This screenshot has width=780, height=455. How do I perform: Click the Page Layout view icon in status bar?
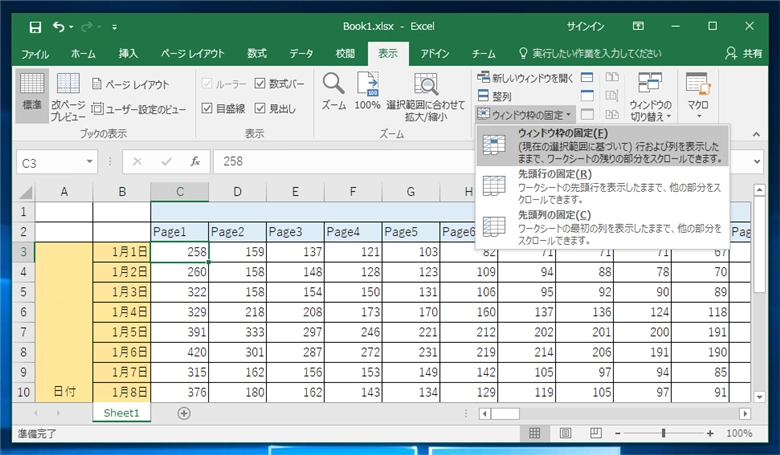[565, 433]
